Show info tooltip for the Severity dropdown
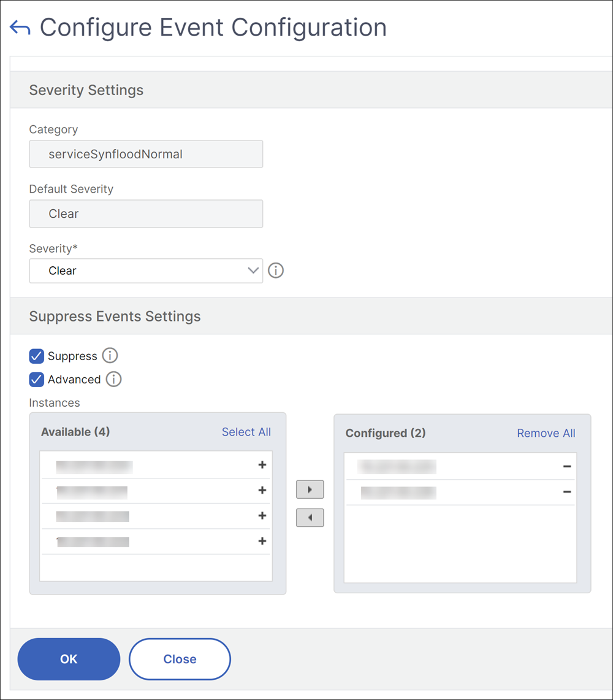 pos(276,271)
